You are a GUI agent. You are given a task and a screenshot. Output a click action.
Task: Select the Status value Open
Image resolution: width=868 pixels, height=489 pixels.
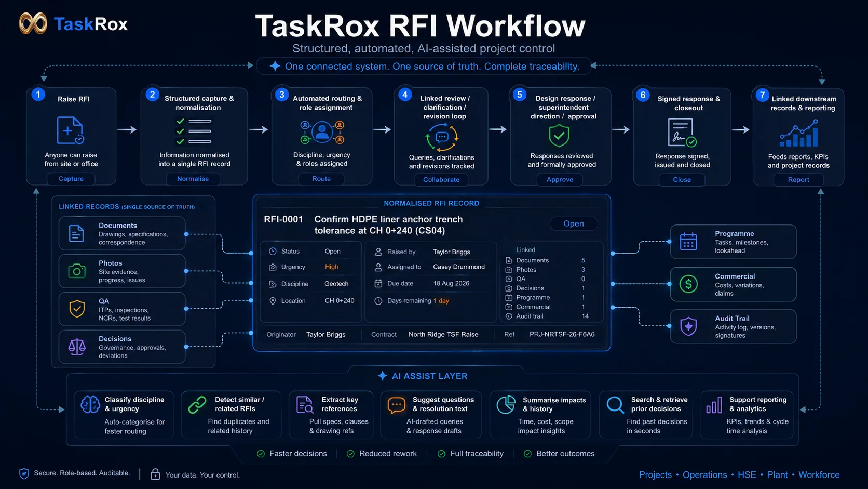[x=333, y=251]
